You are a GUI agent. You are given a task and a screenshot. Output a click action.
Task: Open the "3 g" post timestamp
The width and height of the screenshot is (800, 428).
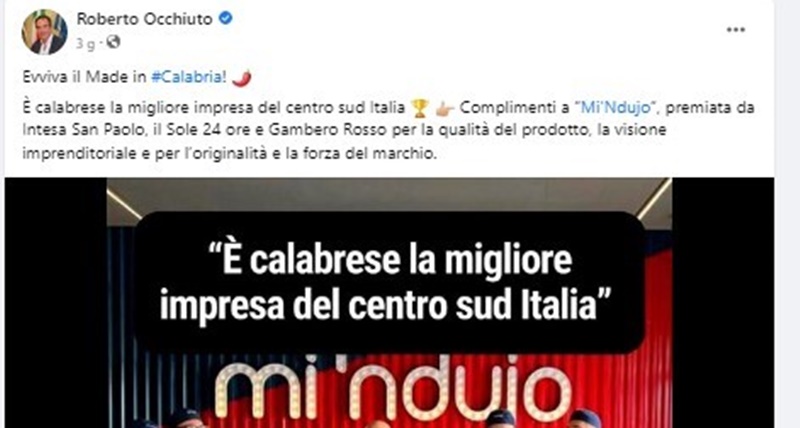tap(85, 44)
